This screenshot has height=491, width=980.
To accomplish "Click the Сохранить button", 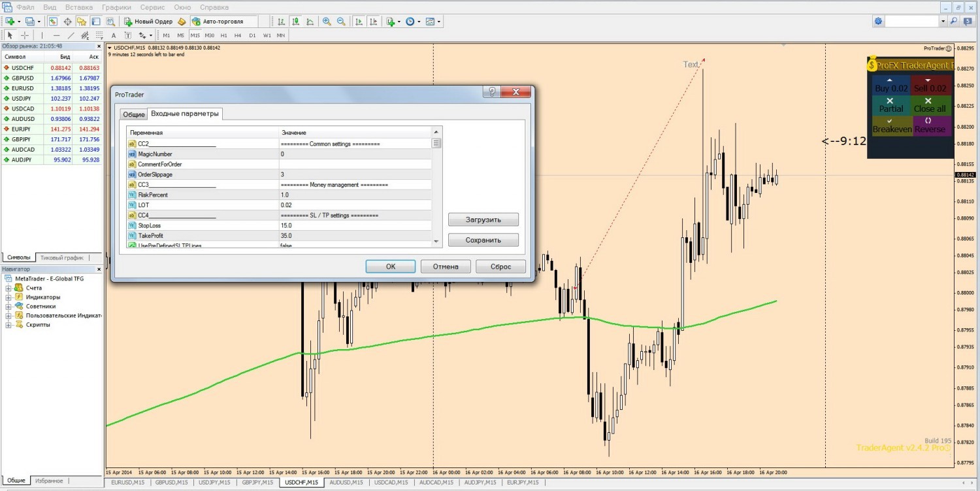I will [483, 240].
